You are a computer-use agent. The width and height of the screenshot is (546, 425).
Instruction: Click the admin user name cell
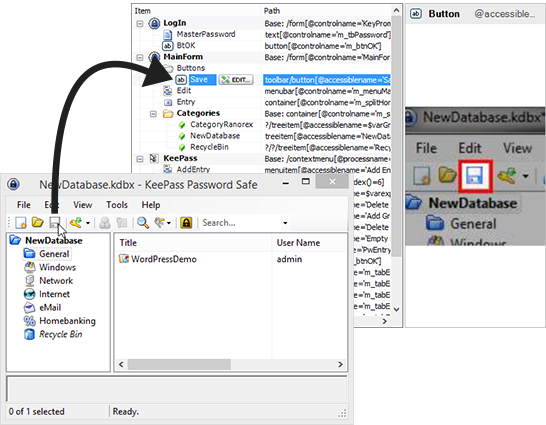click(289, 259)
